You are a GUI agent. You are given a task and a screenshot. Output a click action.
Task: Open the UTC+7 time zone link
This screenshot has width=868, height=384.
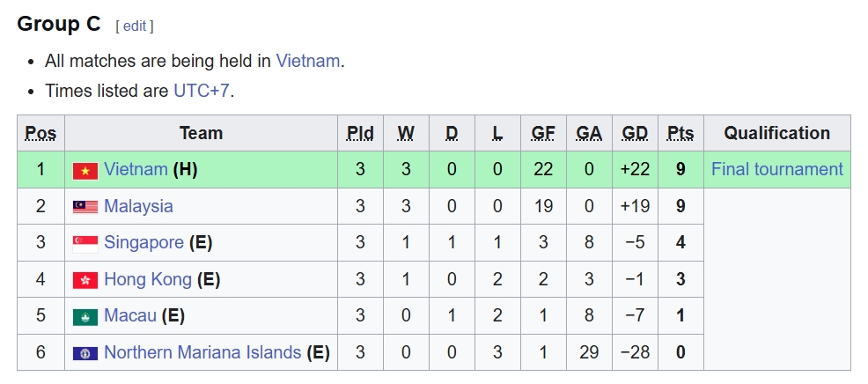pos(202,90)
